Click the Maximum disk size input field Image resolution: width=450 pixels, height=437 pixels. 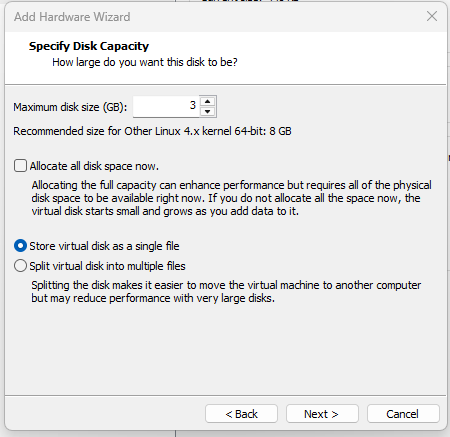tap(166, 106)
